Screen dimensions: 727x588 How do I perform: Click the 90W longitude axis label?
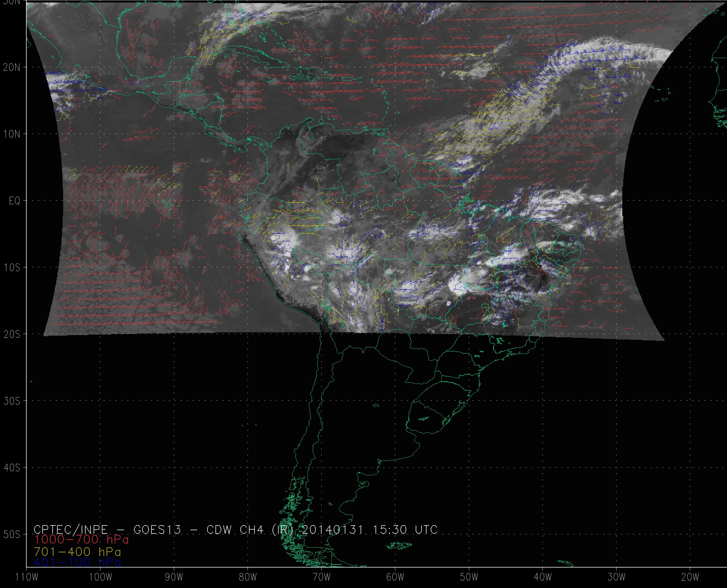pos(174,577)
